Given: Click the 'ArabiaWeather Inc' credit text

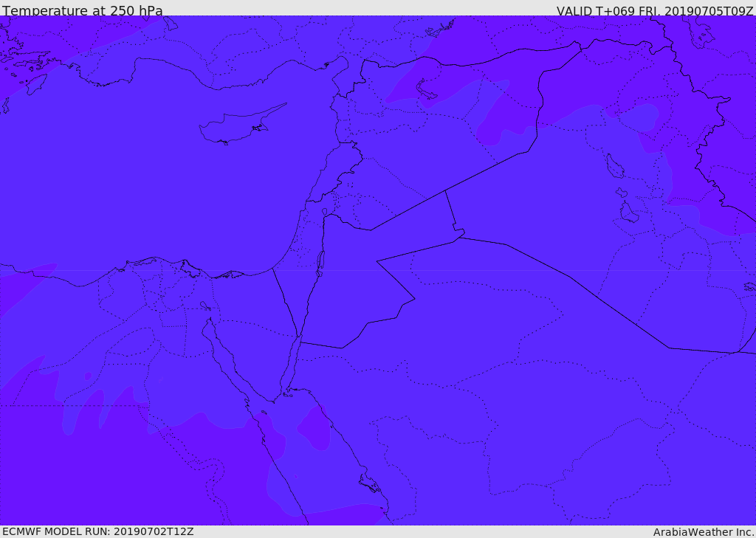Looking at the screenshot, I should click(x=704, y=532).
